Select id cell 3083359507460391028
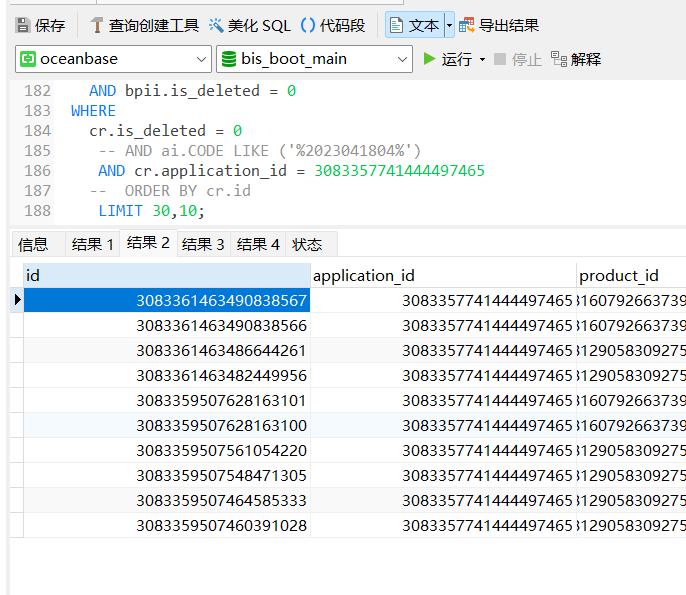The width and height of the screenshot is (686, 595). coord(167,525)
